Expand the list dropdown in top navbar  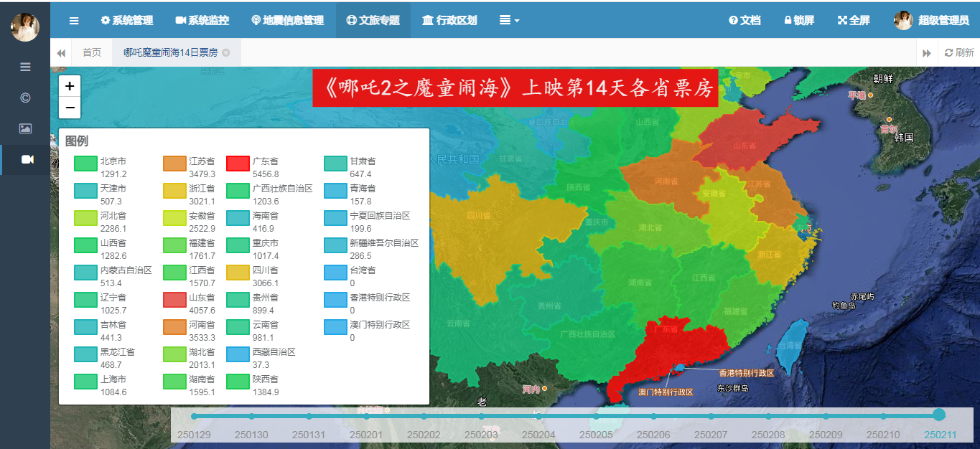(x=509, y=20)
